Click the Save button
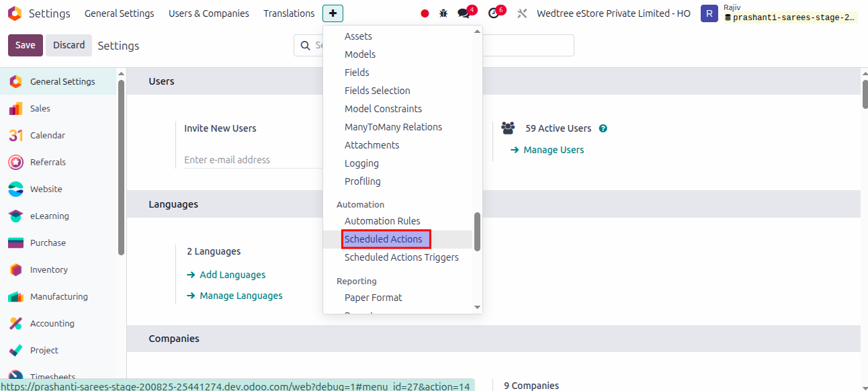Viewport: 868px width, 391px height. pos(26,45)
